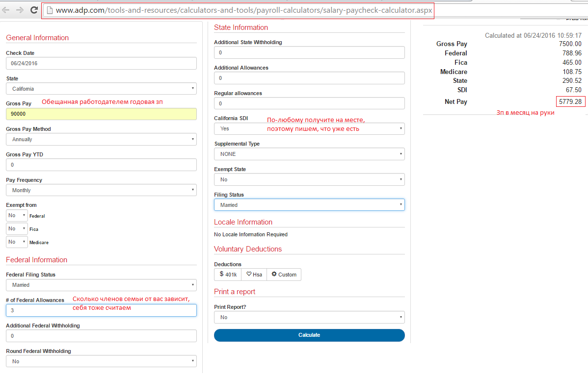The image size is (588, 377).
Task: Add an Hsa deduction
Action: [x=254, y=275]
